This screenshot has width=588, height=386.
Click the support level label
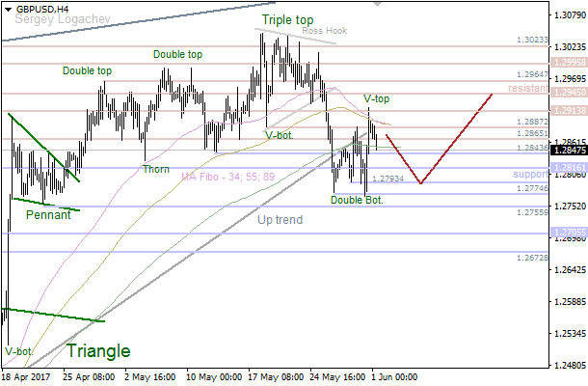(529, 175)
